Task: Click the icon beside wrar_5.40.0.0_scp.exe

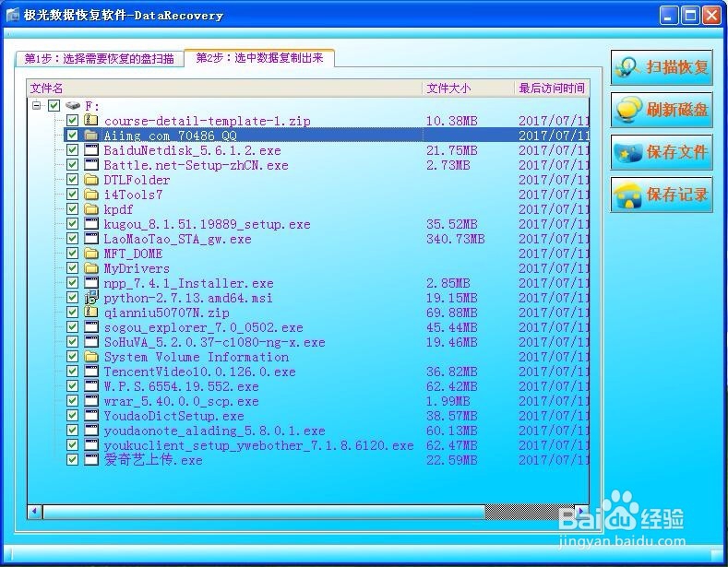Action: (91, 401)
